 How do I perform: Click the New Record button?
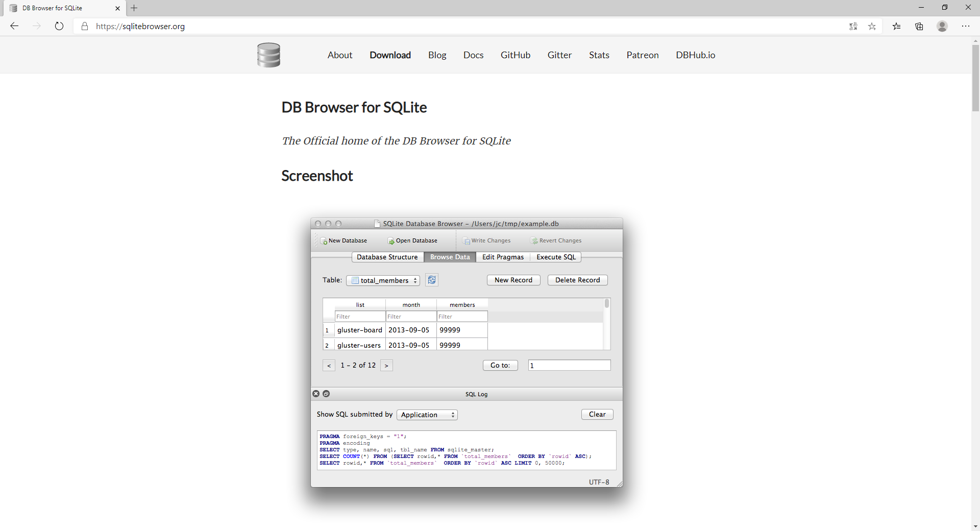point(513,280)
